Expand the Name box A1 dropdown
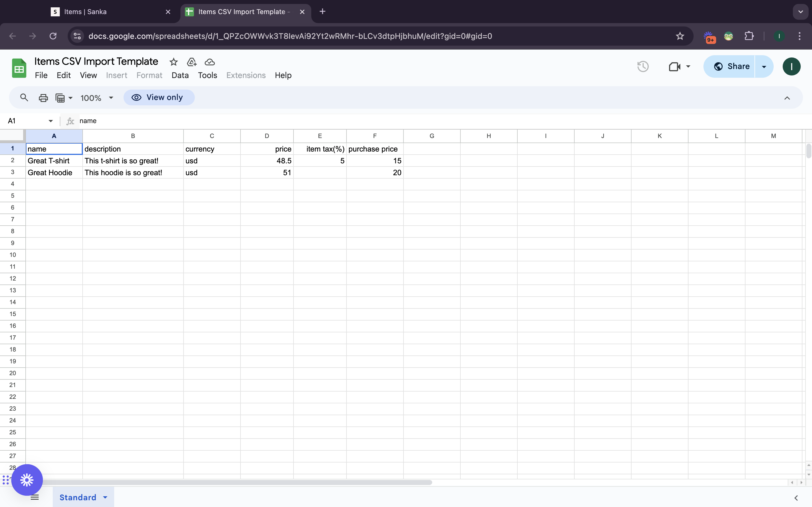Screen dimensions: 812x507 click(51, 121)
